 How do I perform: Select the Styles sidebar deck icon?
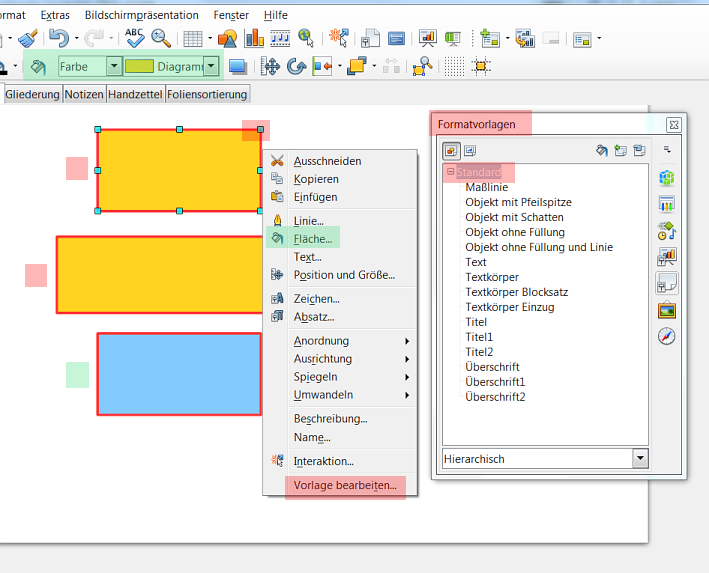point(666,284)
